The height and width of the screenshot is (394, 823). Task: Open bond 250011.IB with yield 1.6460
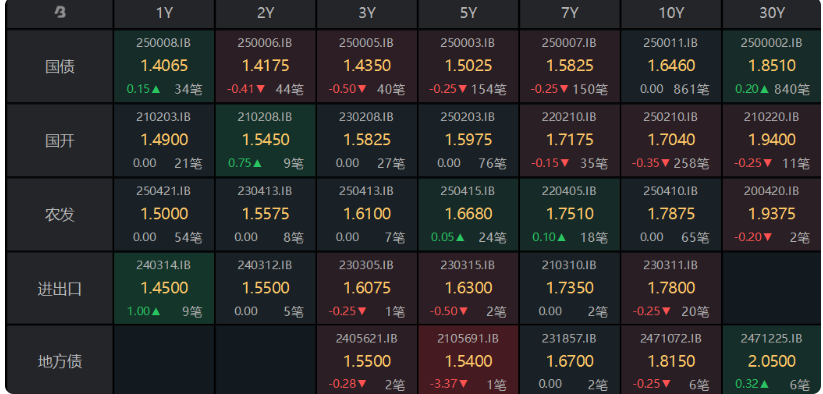tap(671, 66)
